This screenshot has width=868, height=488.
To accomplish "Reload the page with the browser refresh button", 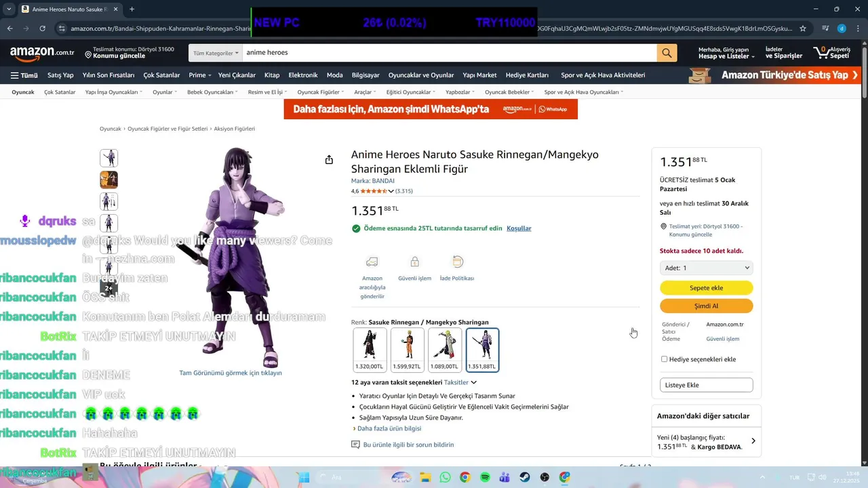I will [42, 28].
